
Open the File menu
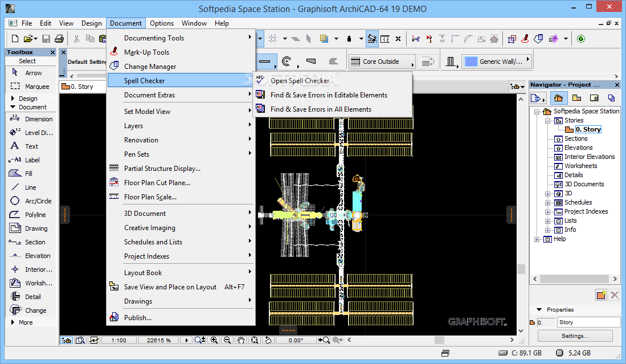point(27,23)
